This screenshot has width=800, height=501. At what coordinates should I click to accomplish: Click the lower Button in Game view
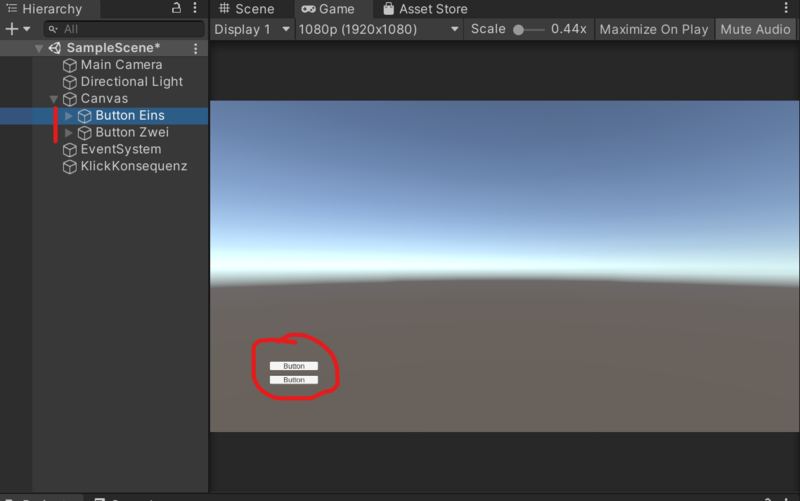tap(294, 380)
